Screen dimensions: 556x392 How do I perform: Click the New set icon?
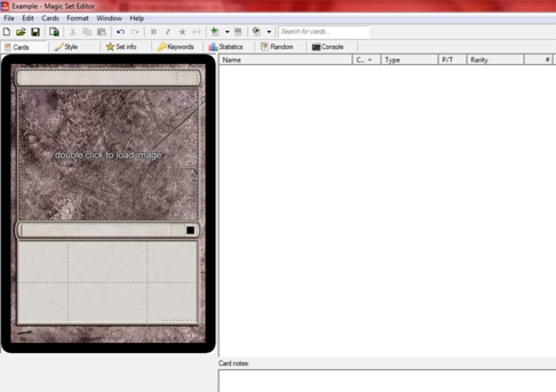[x=6, y=32]
